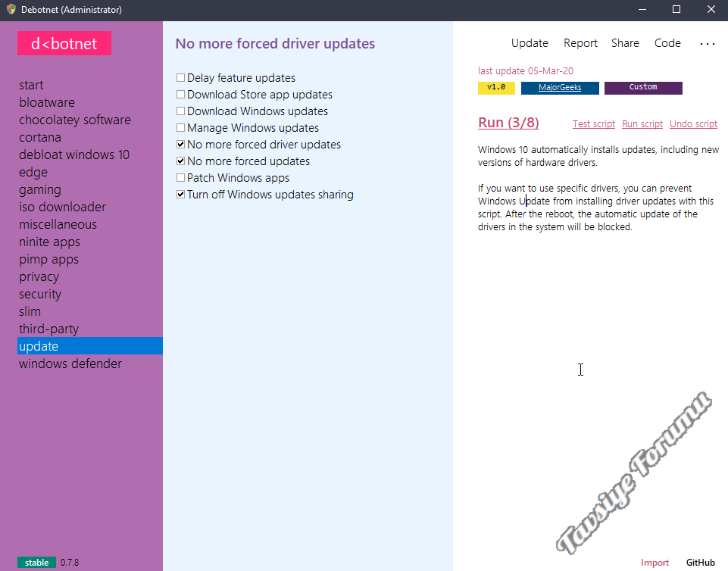Minimize the Debotnet window
Viewport: 728px width, 571px height.
click(x=642, y=9)
